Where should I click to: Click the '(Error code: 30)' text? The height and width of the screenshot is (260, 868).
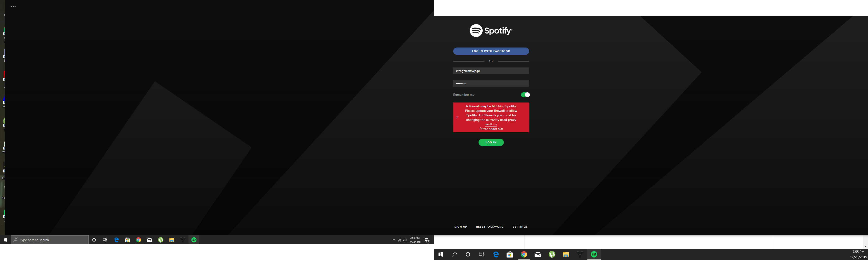[491, 129]
